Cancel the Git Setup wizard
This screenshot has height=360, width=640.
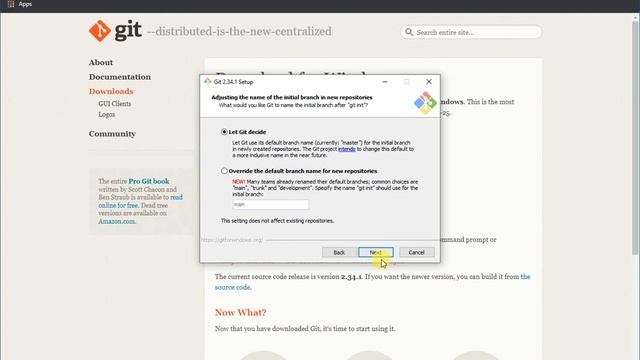tap(416, 252)
